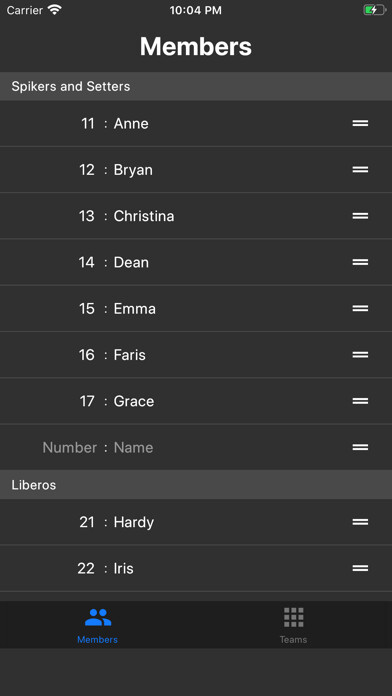392x696 pixels.
Task: Edit the name Christina
Action: pyautogui.click(x=144, y=216)
